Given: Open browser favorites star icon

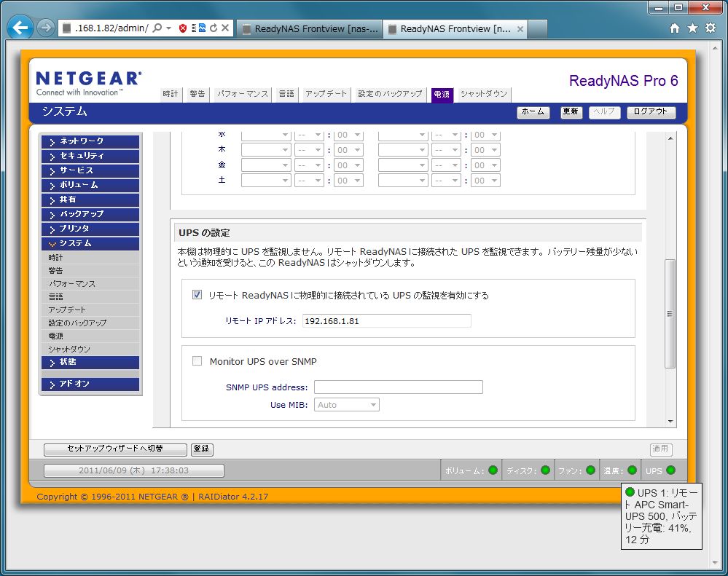Looking at the screenshot, I should tap(692, 28).
